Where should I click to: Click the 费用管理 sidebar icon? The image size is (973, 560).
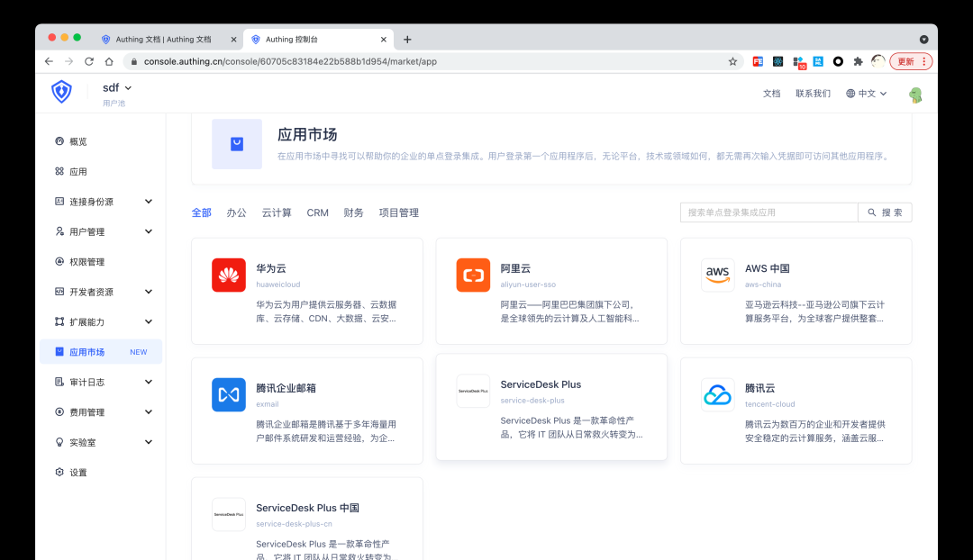59,411
